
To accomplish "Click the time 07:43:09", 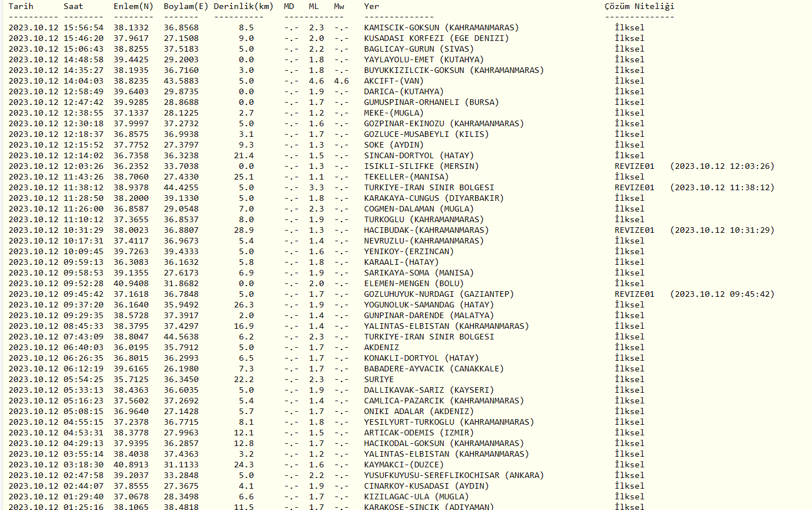I will [x=84, y=337].
